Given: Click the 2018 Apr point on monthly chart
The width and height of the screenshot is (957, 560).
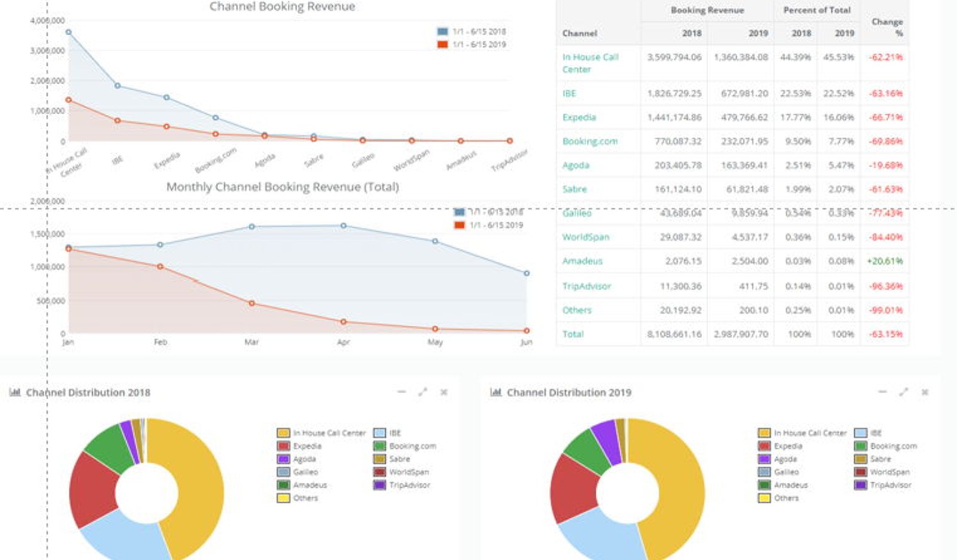Looking at the screenshot, I should (343, 226).
